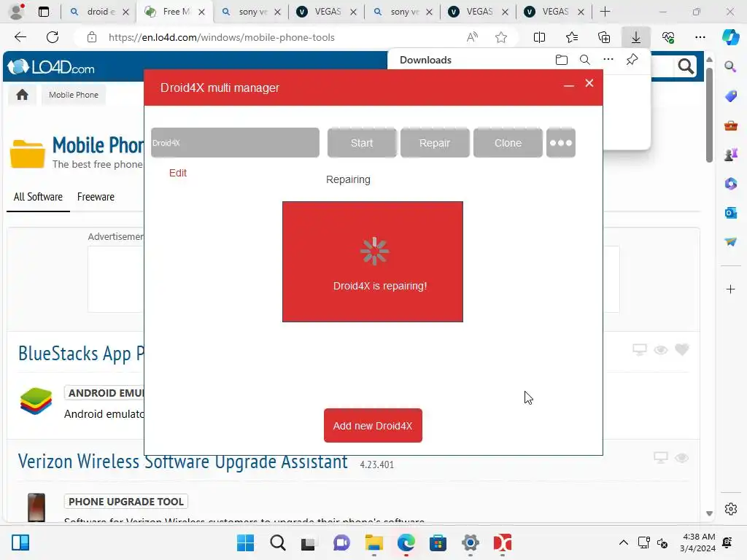Open the sidebar Tools briefcase icon
The width and height of the screenshot is (747, 560).
coord(730,125)
